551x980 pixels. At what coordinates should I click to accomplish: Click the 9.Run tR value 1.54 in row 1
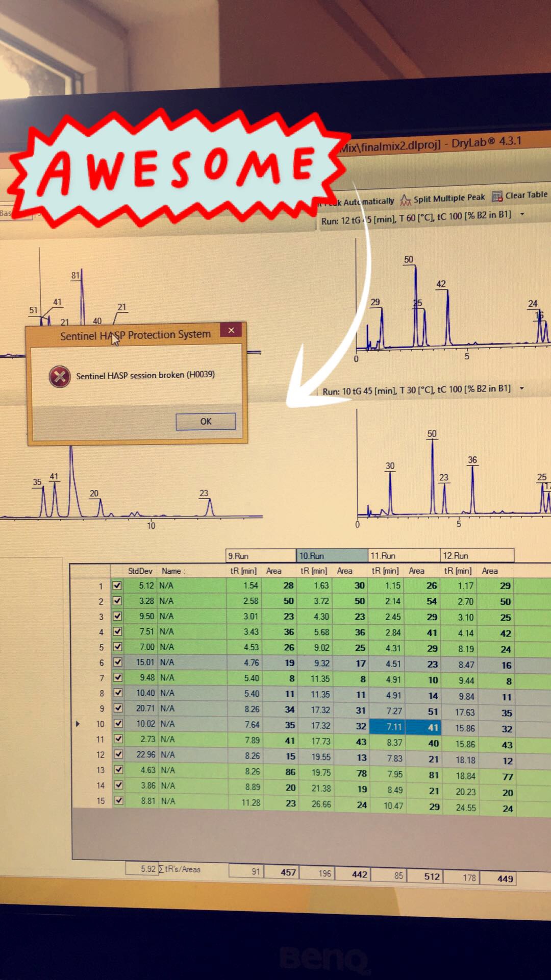click(251, 585)
